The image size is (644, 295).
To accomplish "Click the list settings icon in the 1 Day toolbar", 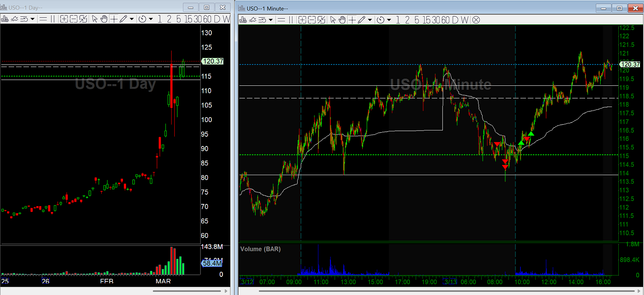I will click(x=24, y=19).
